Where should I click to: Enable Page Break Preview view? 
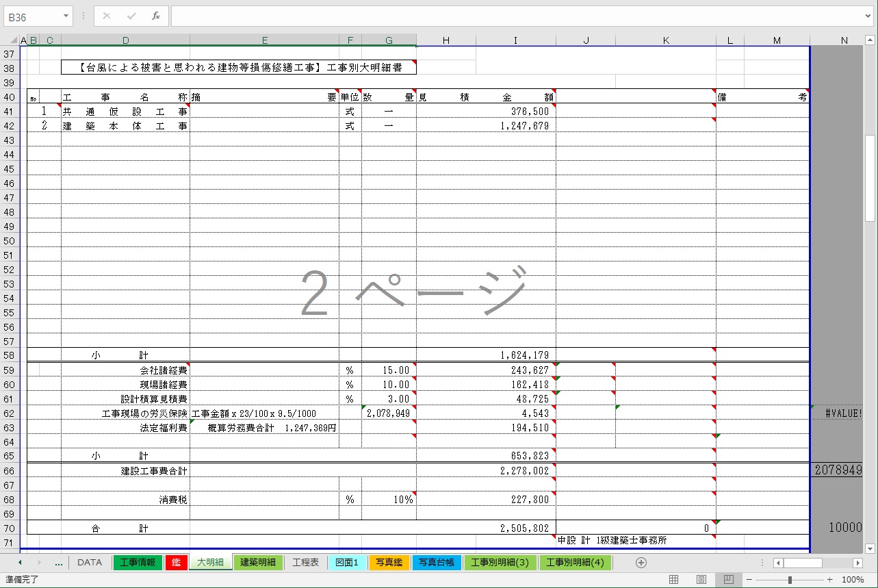click(728, 580)
